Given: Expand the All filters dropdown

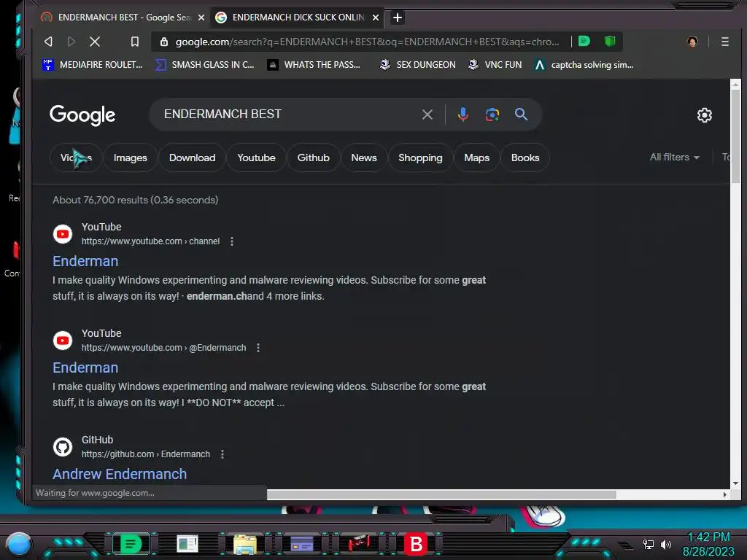Looking at the screenshot, I should pyautogui.click(x=675, y=157).
